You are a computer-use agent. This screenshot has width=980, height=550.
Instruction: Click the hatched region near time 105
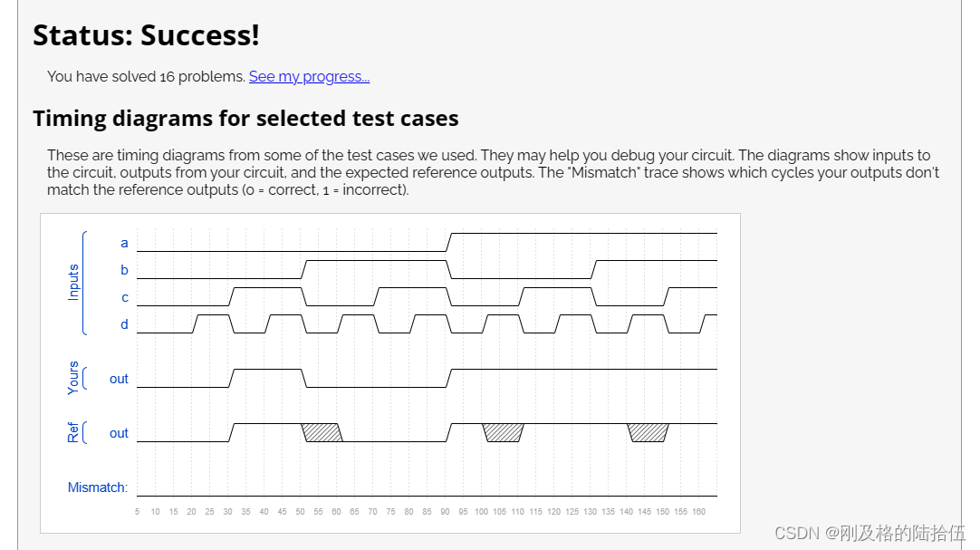click(x=503, y=432)
